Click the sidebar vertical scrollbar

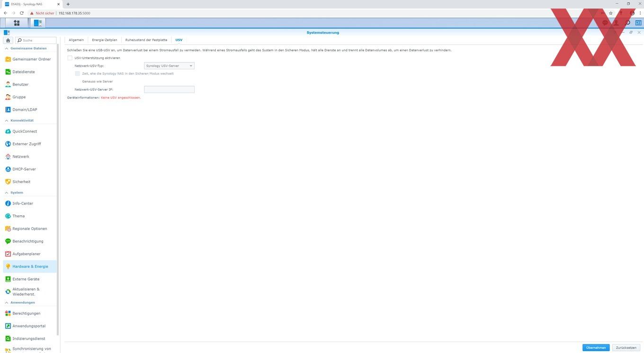(58, 189)
